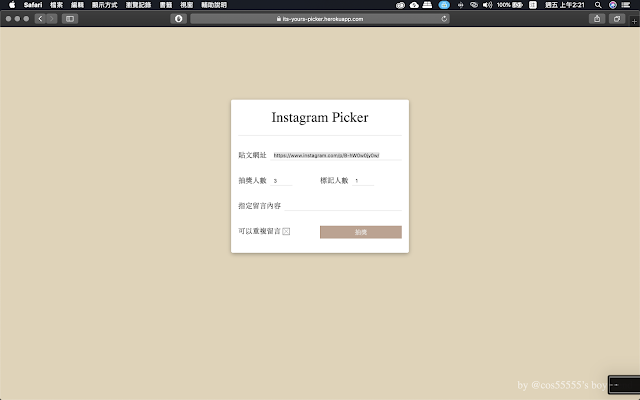Click the 抽獎人數 number field
The height and width of the screenshot is (400, 640).
coord(281,180)
